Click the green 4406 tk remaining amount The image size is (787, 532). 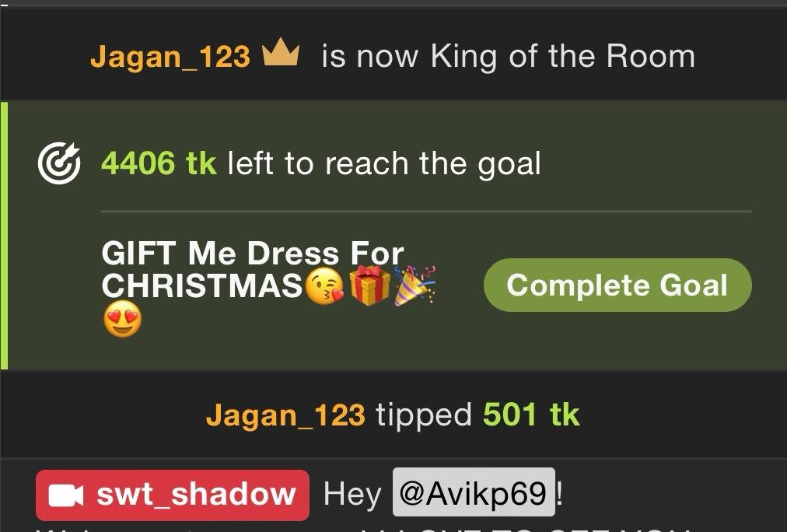pos(159,163)
